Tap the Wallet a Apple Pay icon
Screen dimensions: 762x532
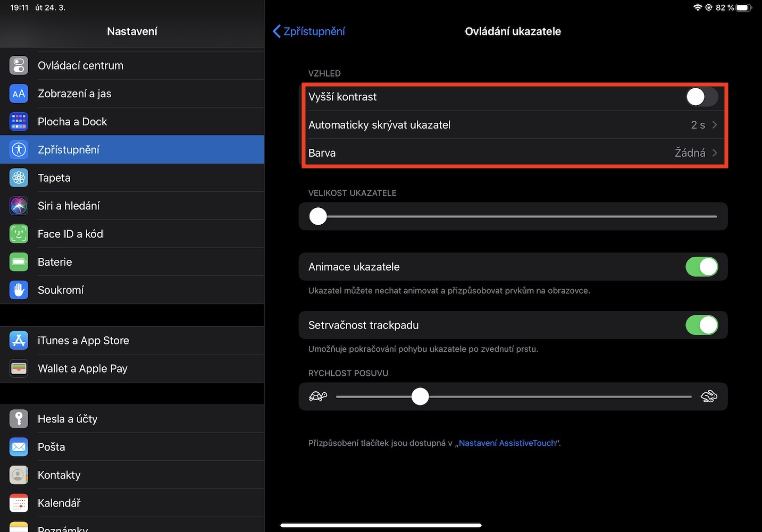[x=19, y=369]
